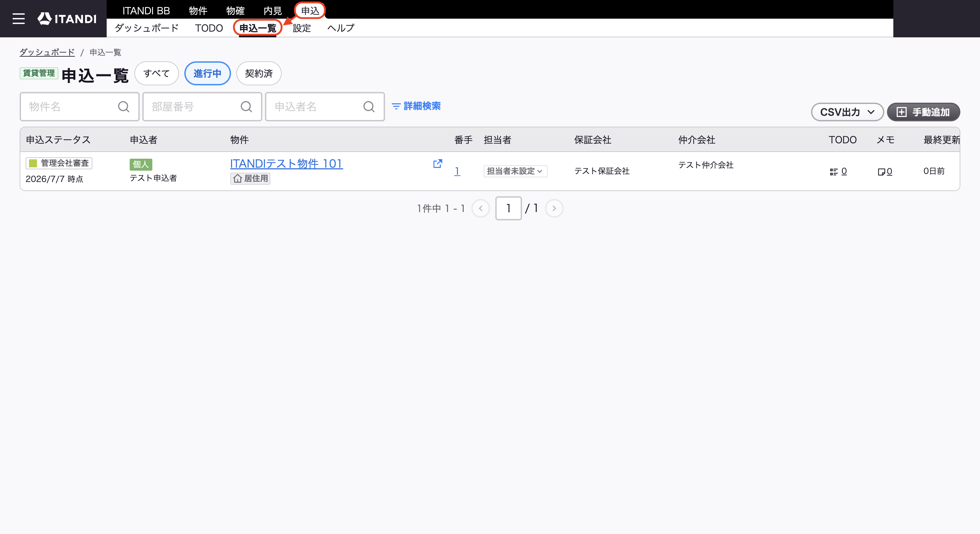Click search icon in 部屋番号 field
Image resolution: width=980 pixels, height=534 pixels.
click(246, 107)
